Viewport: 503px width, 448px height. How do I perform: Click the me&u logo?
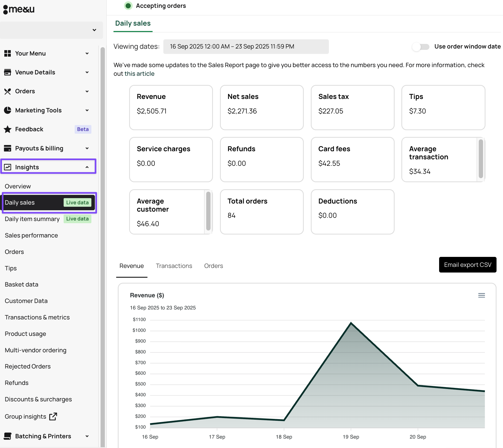(19, 9)
